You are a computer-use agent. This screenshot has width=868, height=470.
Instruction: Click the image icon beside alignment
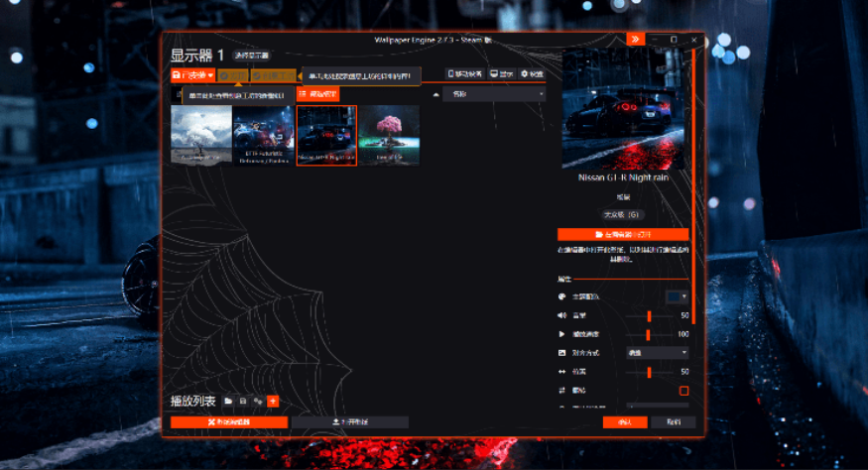point(561,353)
